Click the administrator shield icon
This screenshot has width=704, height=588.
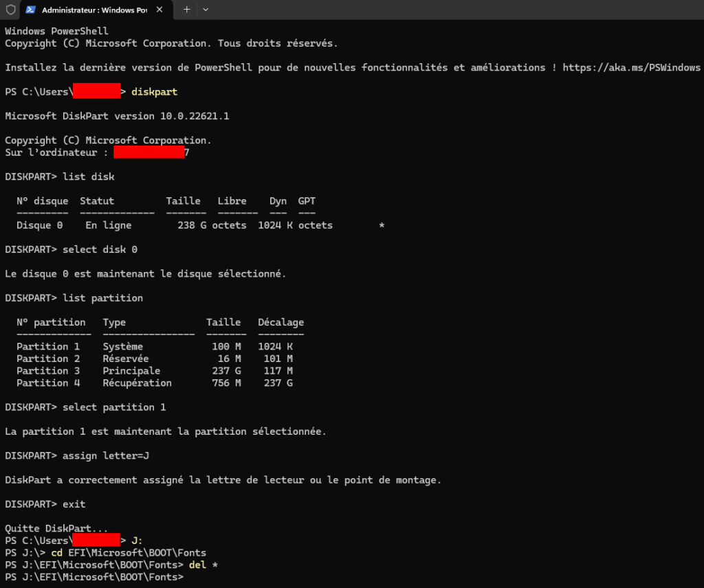click(x=10, y=10)
